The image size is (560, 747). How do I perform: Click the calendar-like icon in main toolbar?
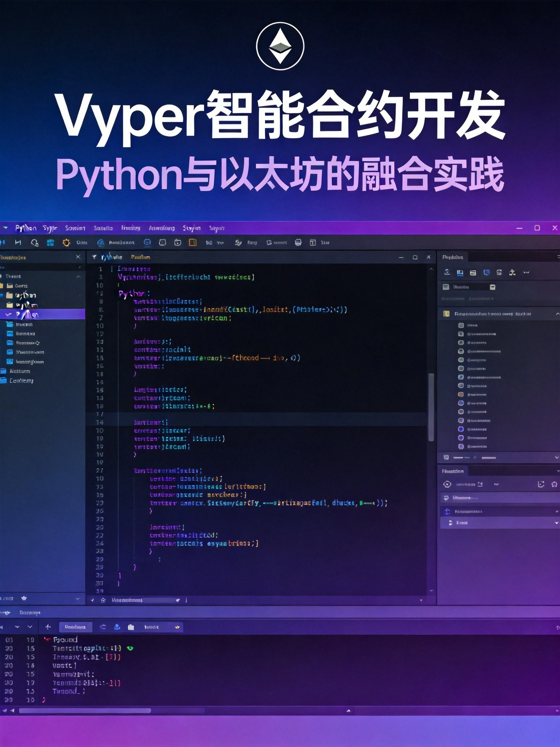[x=178, y=242]
